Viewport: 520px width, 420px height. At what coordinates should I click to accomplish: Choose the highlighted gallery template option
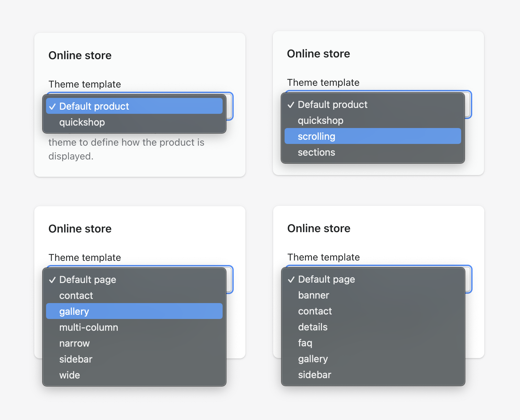click(134, 311)
